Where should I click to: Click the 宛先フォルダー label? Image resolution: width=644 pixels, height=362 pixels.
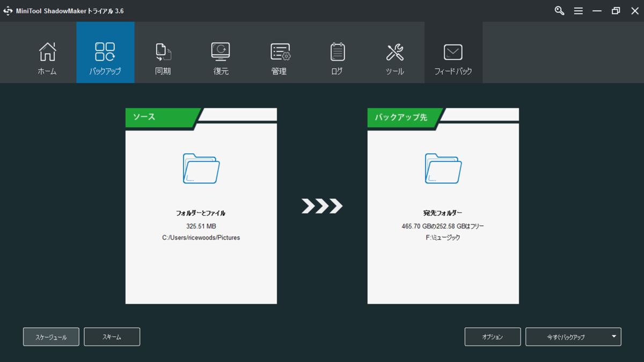443,213
